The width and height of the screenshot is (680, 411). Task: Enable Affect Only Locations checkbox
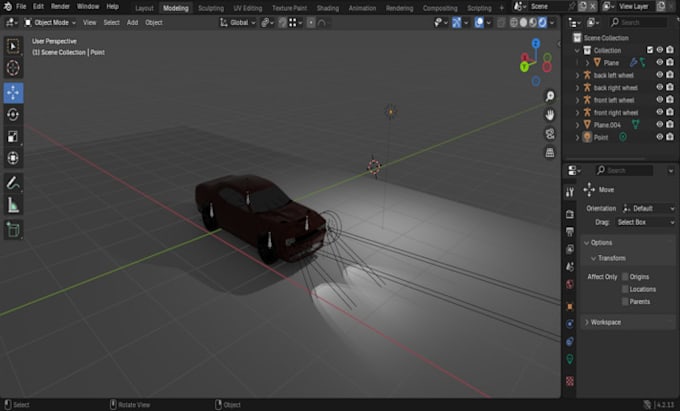tap(625, 289)
